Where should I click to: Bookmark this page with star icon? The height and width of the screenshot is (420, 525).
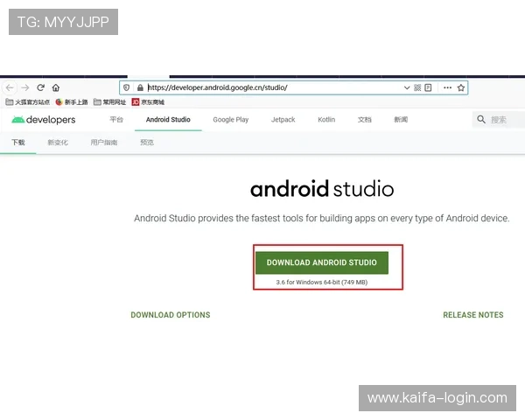[x=461, y=87]
